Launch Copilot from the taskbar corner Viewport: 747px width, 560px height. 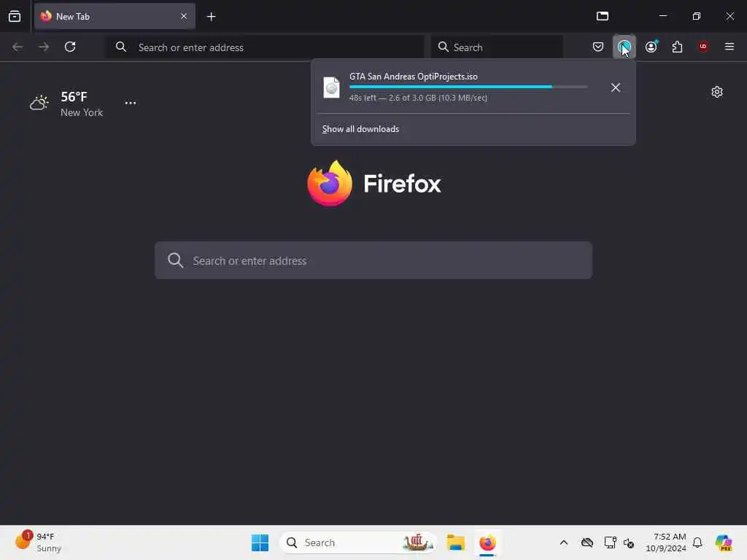[723, 542]
